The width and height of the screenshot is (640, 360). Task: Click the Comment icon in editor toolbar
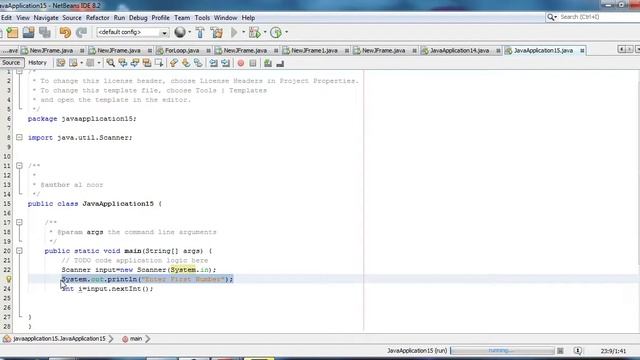click(268, 63)
